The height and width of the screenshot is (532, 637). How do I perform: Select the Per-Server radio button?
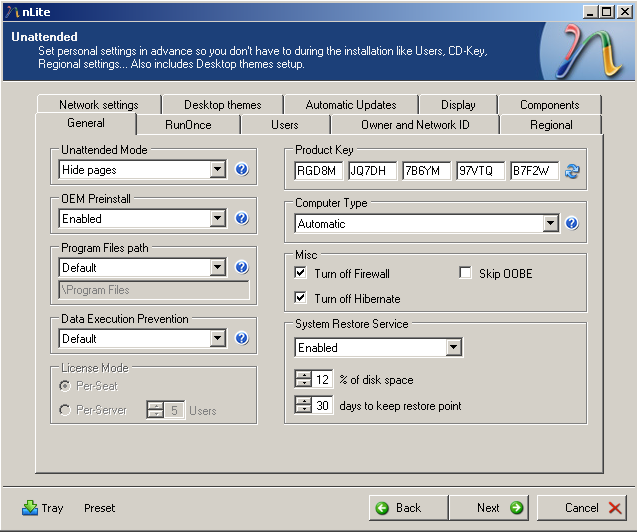tap(65, 410)
